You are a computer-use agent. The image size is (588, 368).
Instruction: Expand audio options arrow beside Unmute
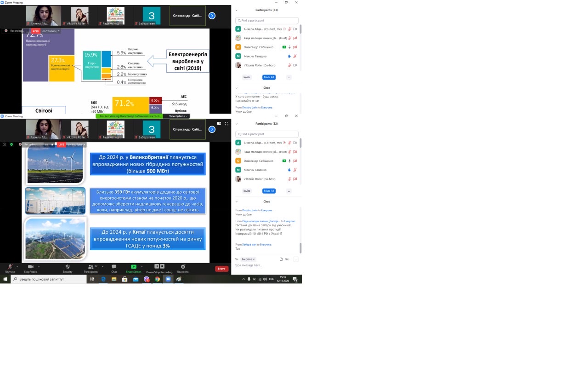click(17, 266)
